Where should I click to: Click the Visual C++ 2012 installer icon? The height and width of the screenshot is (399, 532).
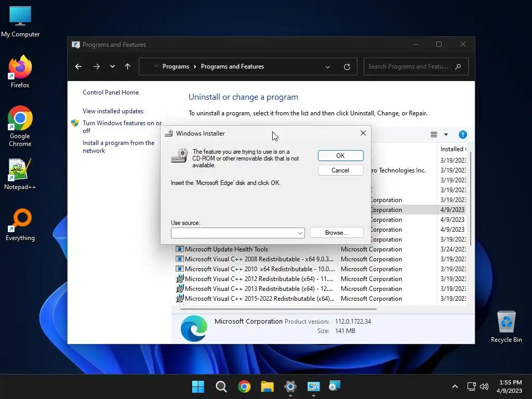tap(179, 279)
